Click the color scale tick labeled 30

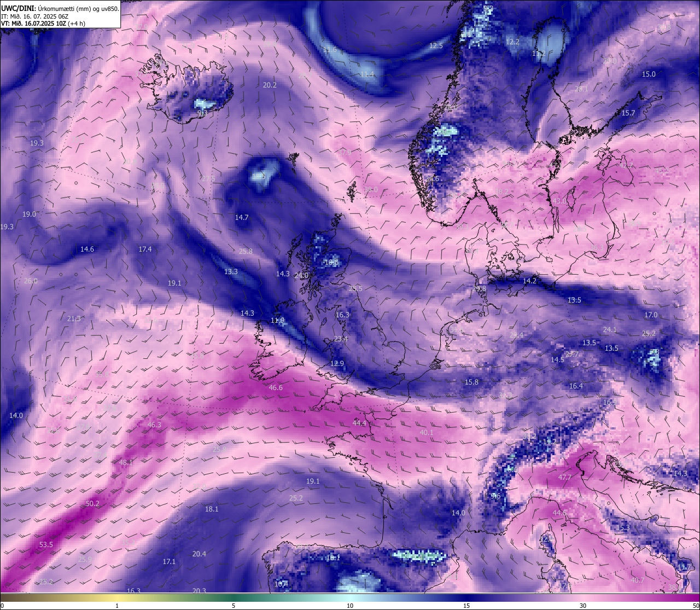click(583, 605)
